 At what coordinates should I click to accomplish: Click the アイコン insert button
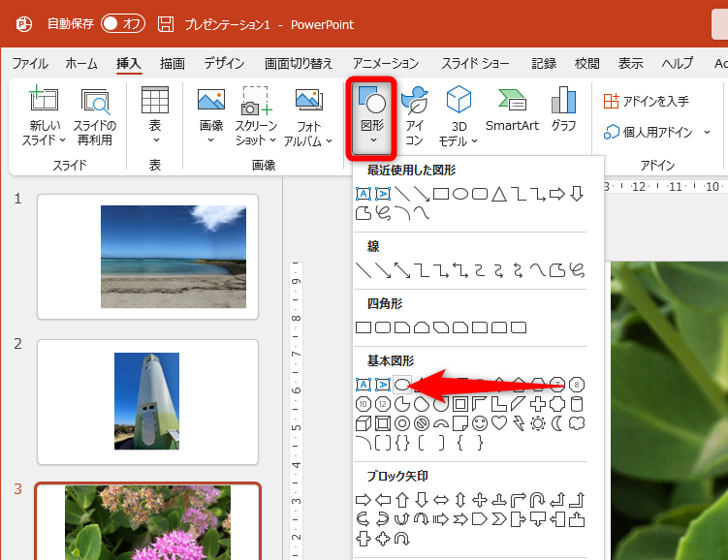pyautogui.click(x=414, y=116)
